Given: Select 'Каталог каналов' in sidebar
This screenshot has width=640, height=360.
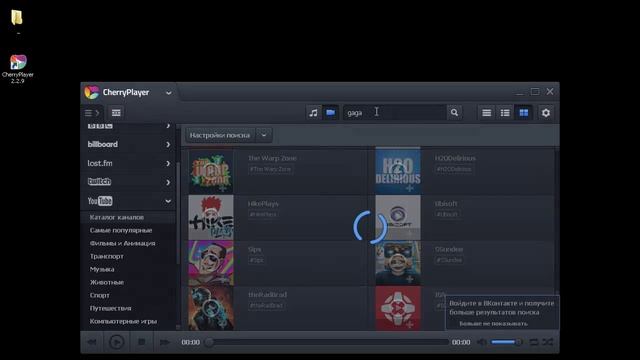Looking at the screenshot, I should tap(117, 217).
